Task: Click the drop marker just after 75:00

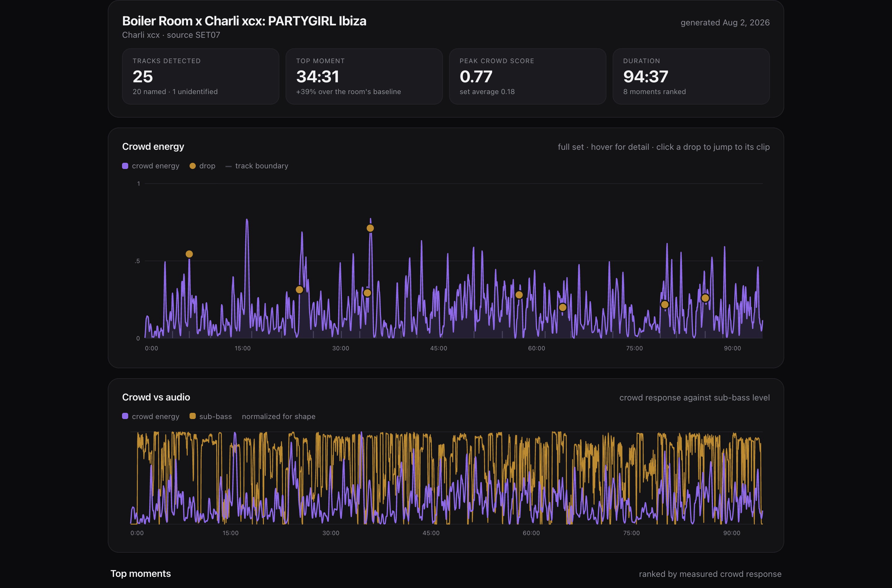Action: point(665,305)
